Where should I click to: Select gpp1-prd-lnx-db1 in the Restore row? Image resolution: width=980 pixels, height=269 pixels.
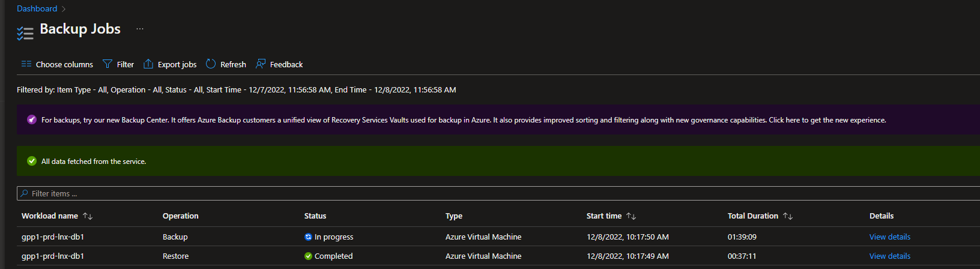53,256
